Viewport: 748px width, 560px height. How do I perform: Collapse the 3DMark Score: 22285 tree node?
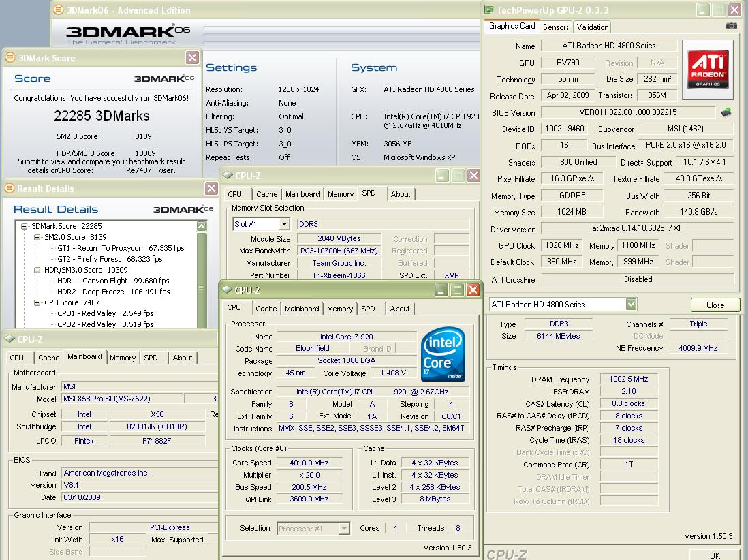pos(24,227)
